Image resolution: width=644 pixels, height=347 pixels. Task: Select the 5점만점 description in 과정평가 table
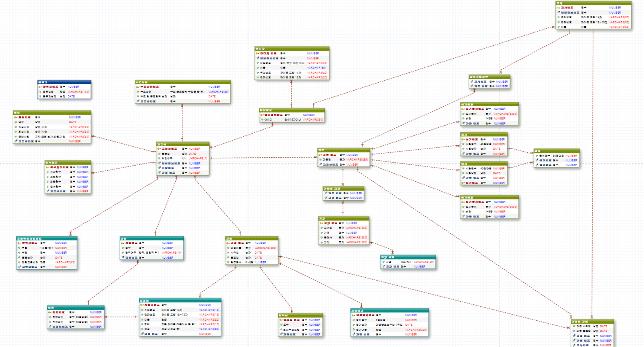381,320
